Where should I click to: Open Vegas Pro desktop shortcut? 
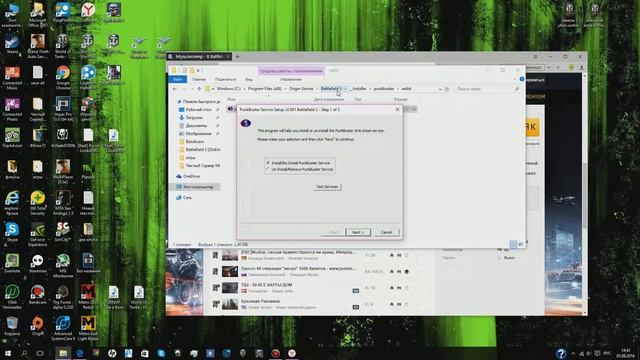[63, 109]
